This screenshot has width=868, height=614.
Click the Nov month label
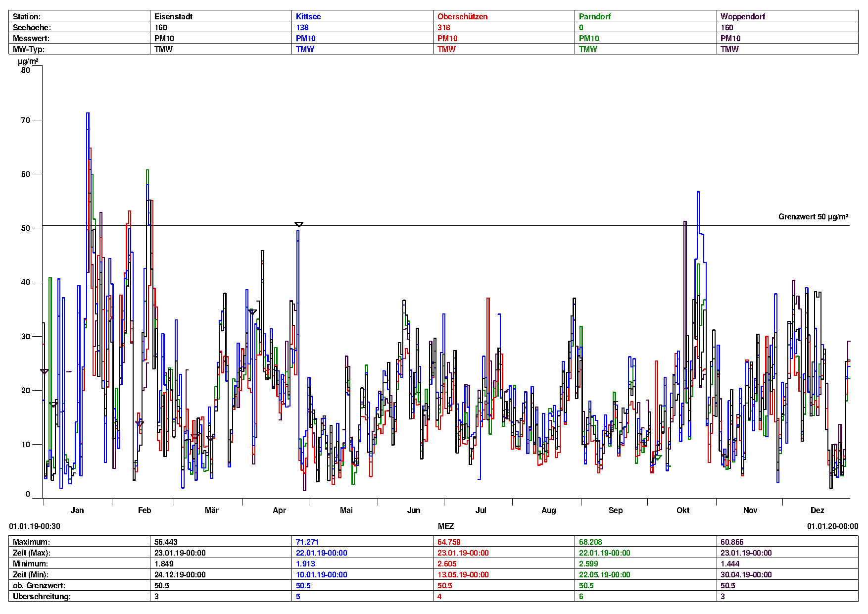(x=750, y=510)
